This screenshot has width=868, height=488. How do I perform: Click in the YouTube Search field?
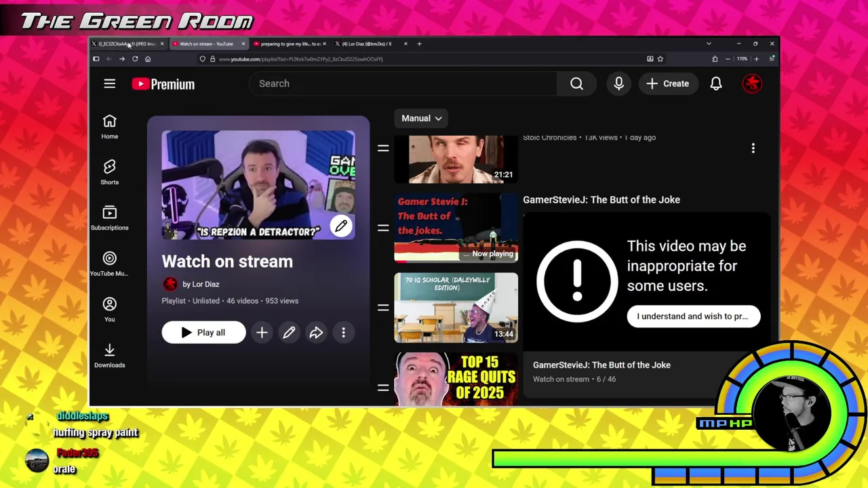click(x=403, y=83)
